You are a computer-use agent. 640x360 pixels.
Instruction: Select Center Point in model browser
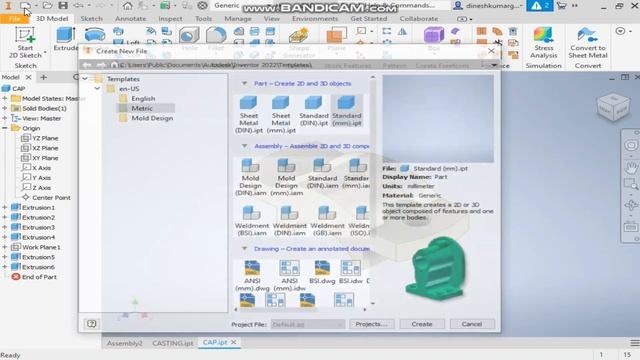(51, 197)
